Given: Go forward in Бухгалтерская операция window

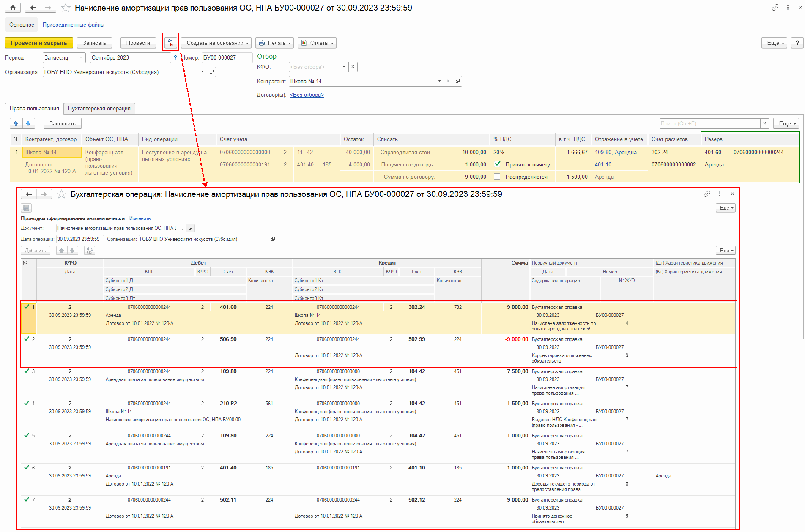Looking at the screenshot, I should coord(44,194).
